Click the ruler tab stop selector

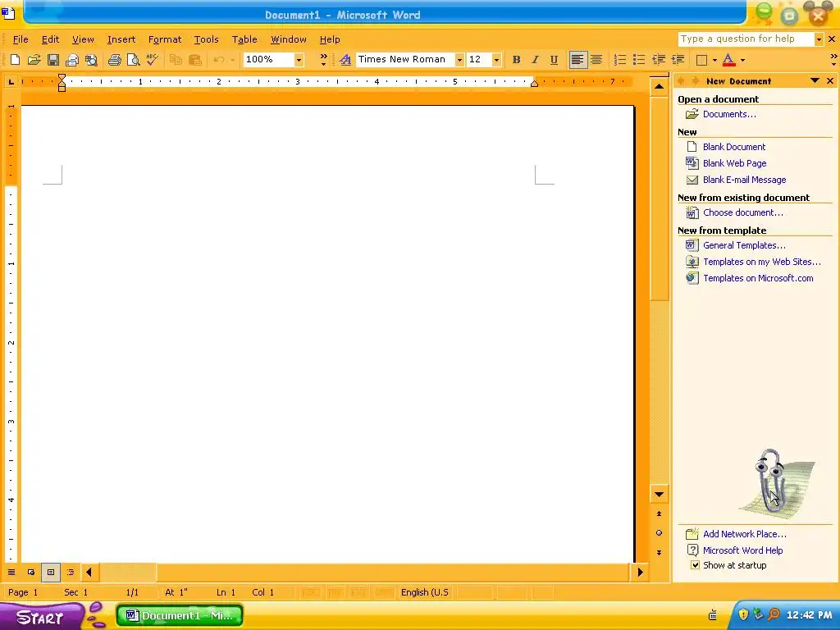pos(11,82)
